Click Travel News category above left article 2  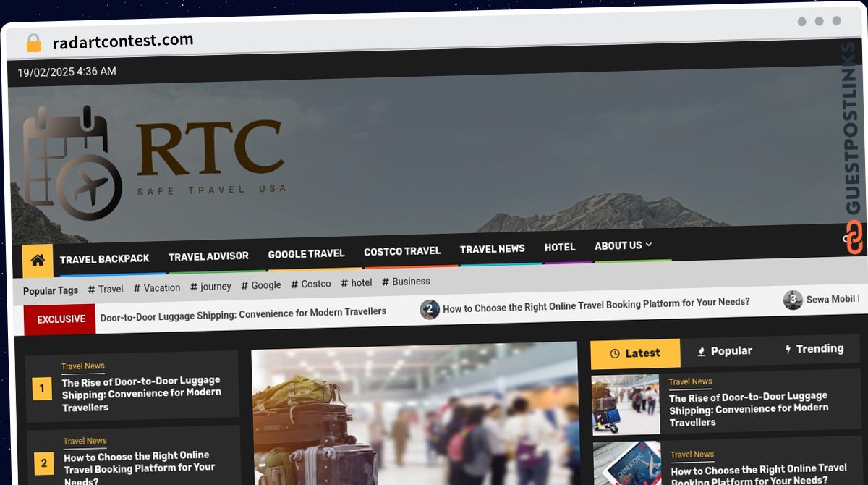[x=85, y=441]
